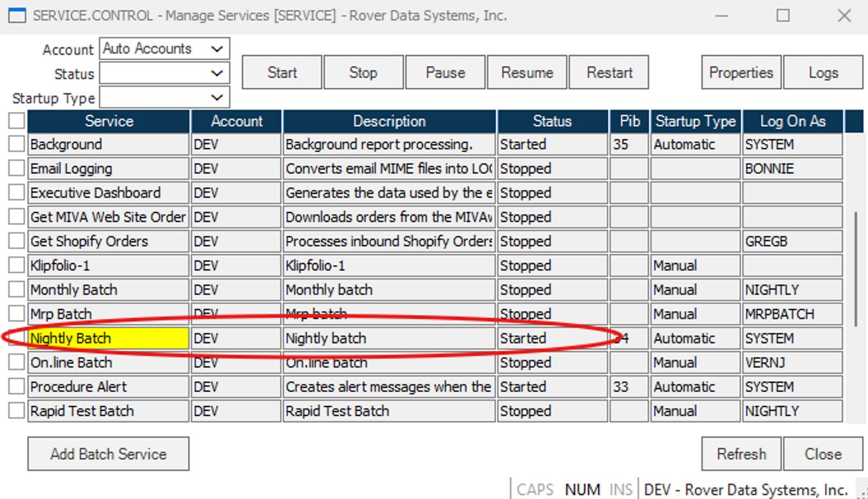
Task: Stop the selected service
Action: 363,73
